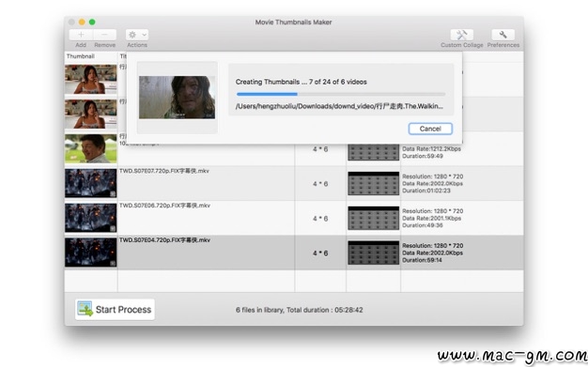Screen dimensions: 588x367
Task: Click Duration:01:02:23 info text
Action: [426, 191]
